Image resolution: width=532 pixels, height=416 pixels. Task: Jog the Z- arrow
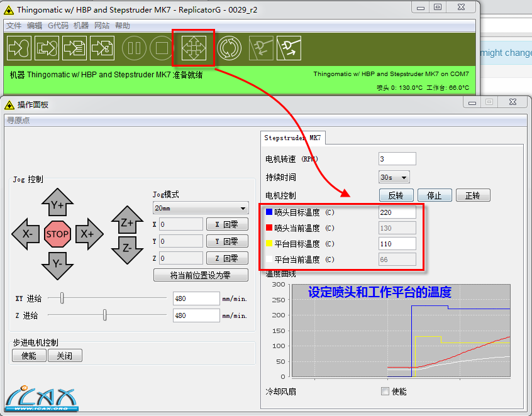[x=127, y=250]
